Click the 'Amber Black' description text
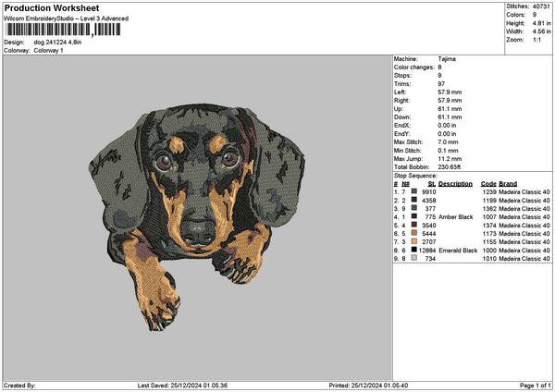 pyautogui.click(x=455, y=217)
